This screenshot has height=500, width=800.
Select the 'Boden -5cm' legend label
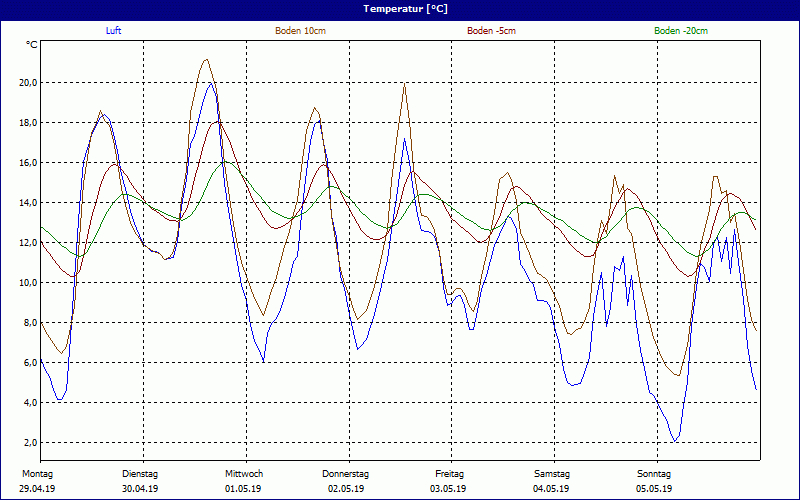pyautogui.click(x=492, y=31)
